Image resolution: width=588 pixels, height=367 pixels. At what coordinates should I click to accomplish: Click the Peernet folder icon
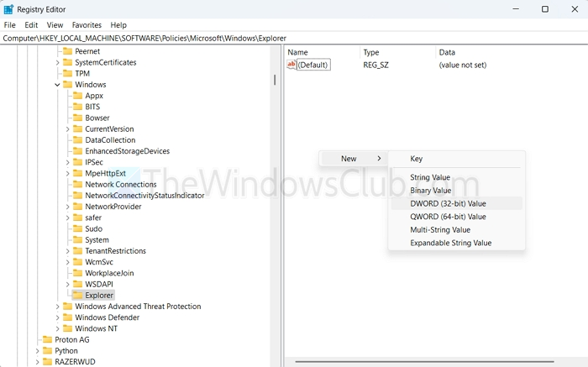[x=67, y=51]
